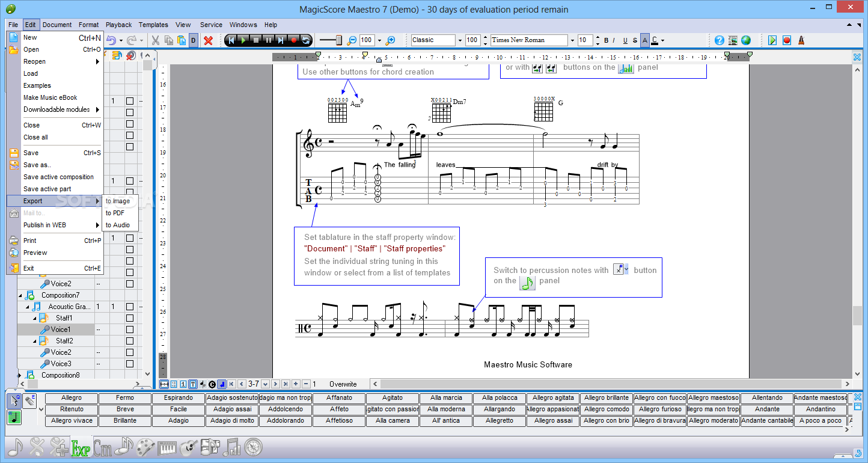This screenshot has height=463, width=868.
Task: Open the Times New Roman font dropdown
Action: pos(572,40)
